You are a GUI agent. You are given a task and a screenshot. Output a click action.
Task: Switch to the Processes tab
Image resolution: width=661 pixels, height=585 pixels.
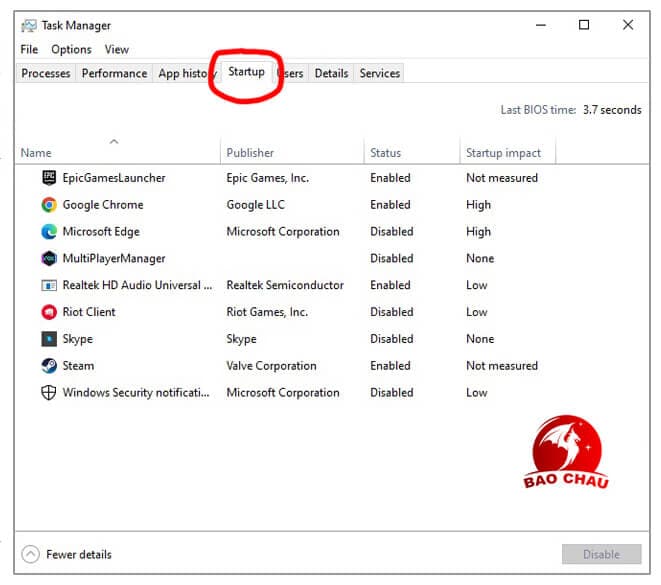46,73
